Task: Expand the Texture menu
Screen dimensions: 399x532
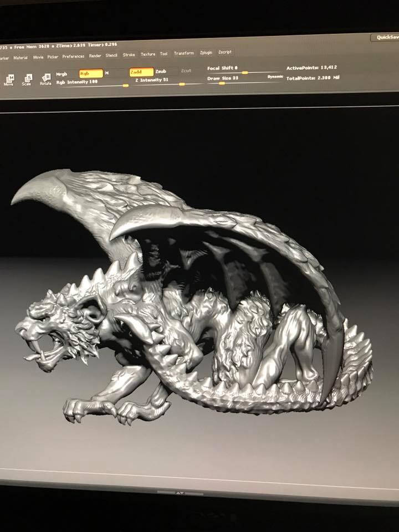Action: tap(148, 54)
